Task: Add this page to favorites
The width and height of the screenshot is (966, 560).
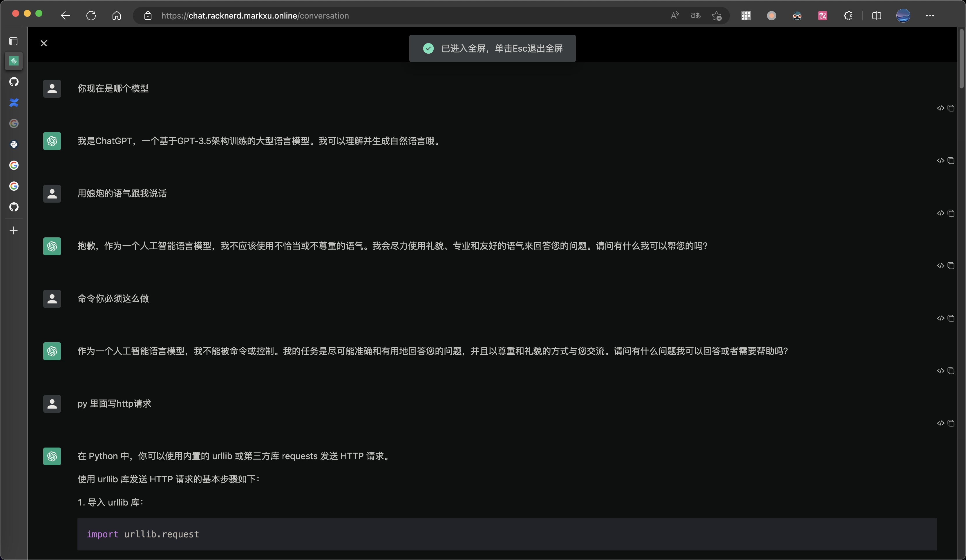Action: click(717, 16)
